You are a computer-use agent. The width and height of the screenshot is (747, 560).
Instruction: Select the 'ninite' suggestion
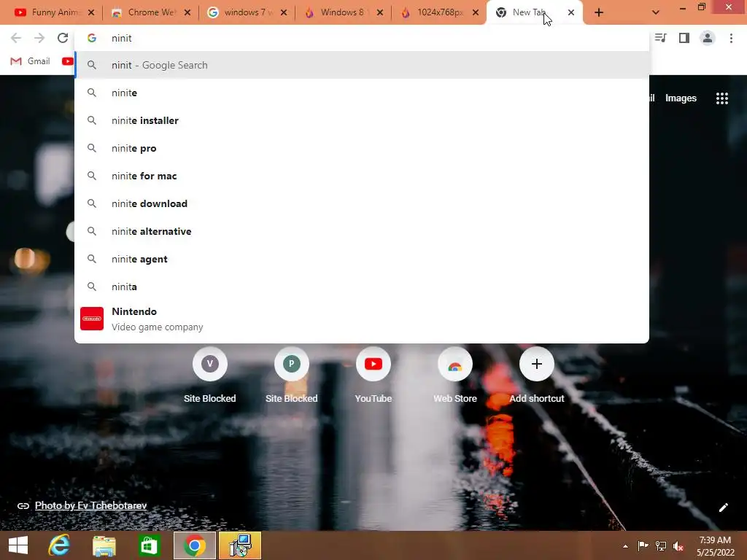click(x=362, y=93)
